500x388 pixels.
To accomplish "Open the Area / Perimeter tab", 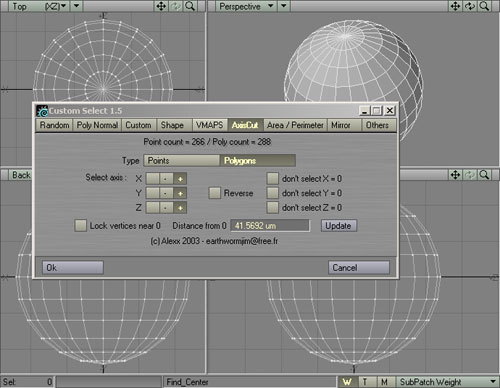I will point(295,125).
